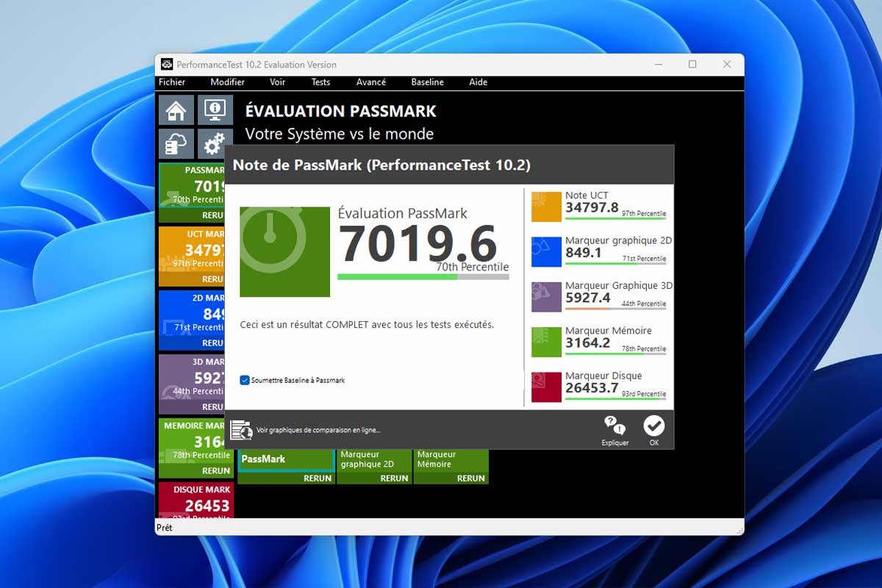The image size is (882, 588).
Task: Rerun the 2D Mark test in sidebar
Action: coord(212,343)
